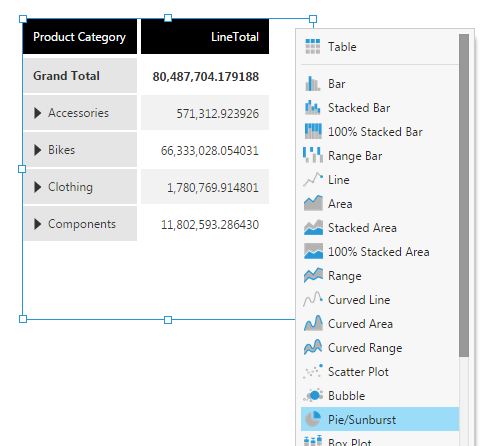Click the Curved Range icon
This screenshot has height=446, width=496.
coord(313,347)
